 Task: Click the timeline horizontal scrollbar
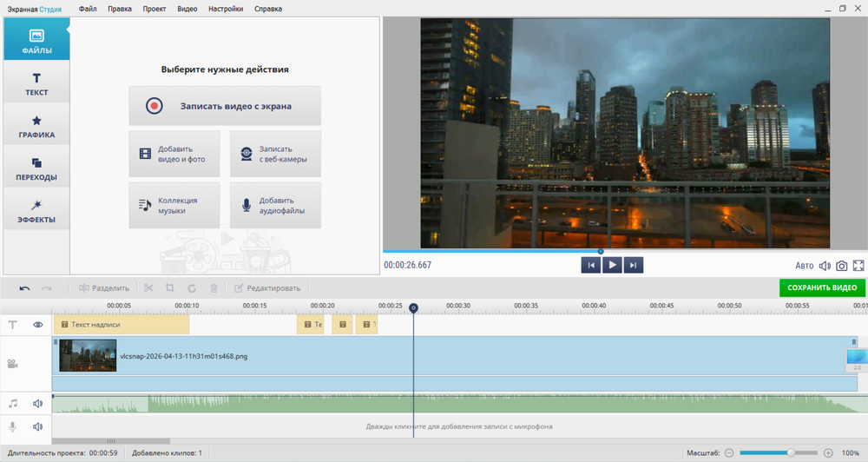(111, 441)
